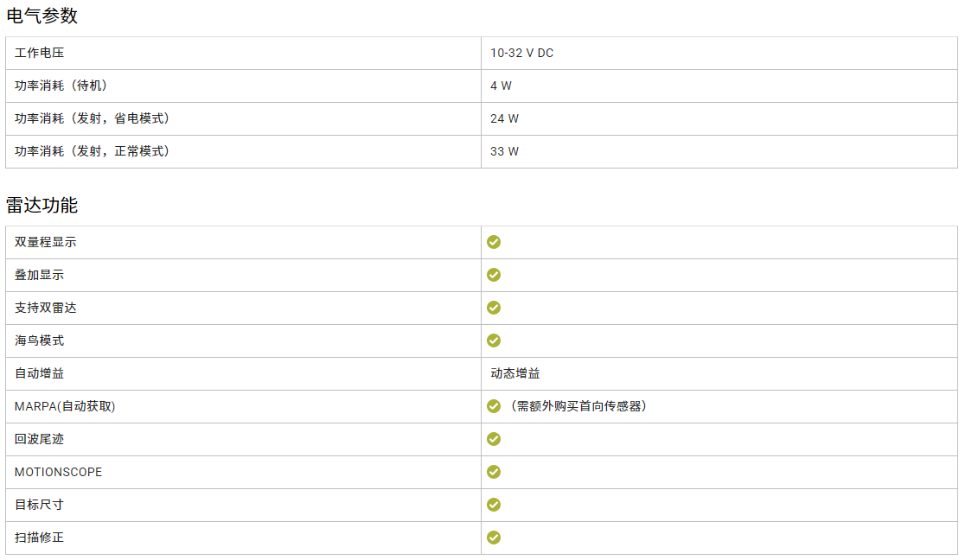The image size is (978, 560).
Task: Click the 动态增益 value cell
Action: tap(515, 373)
